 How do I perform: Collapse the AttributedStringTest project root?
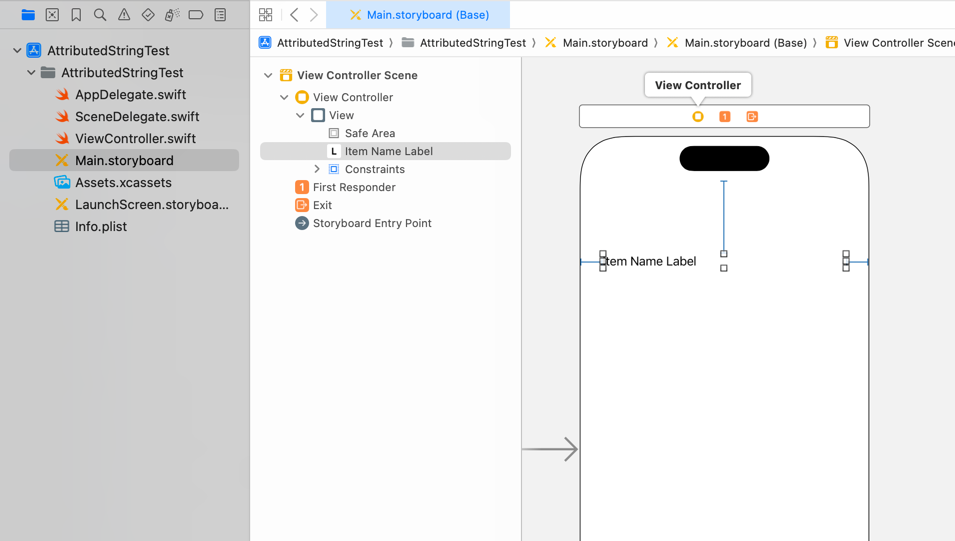click(x=17, y=50)
